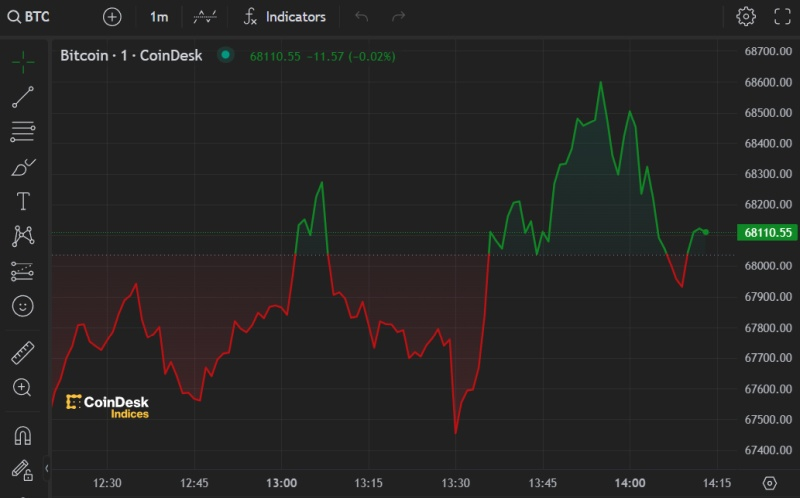Image resolution: width=800 pixels, height=498 pixels.
Task: Toggle lock all drawing tools
Action: click(x=22, y=468)
